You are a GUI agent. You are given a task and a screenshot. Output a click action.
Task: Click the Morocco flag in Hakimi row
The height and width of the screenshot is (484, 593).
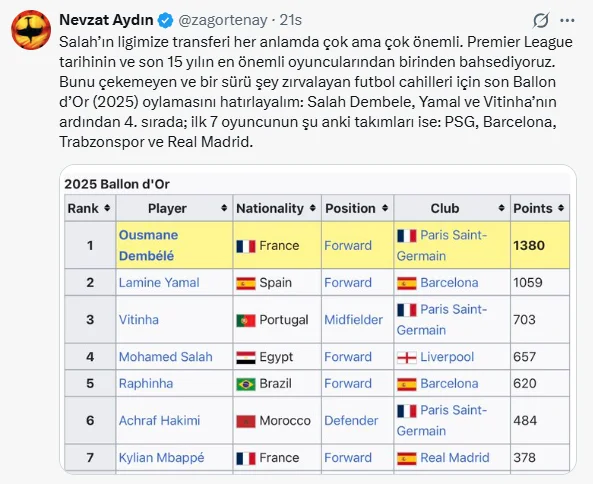(x=246, y=421)
